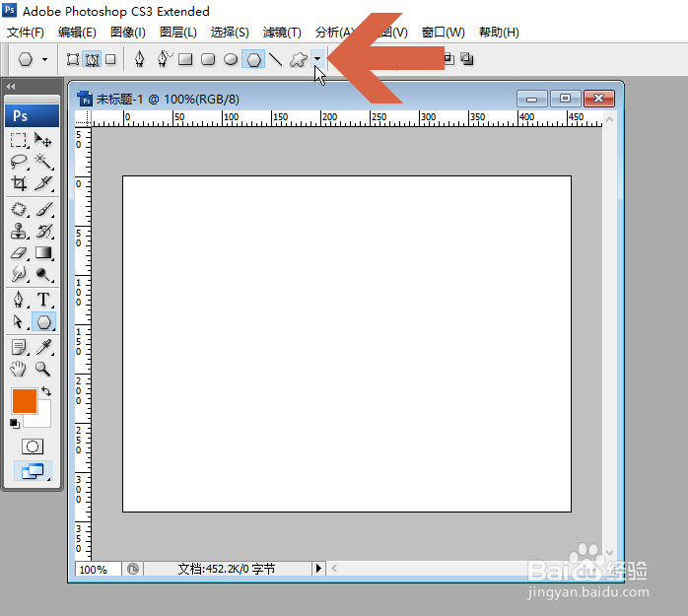Click zoom percentage field 100%

[x=98, y=569]
